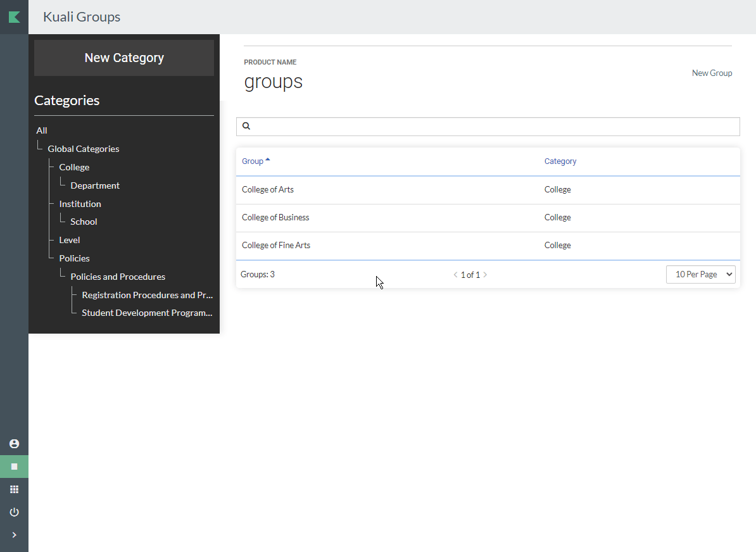
Task: Open the College of Business group row
Action: [x=275, y=218]
